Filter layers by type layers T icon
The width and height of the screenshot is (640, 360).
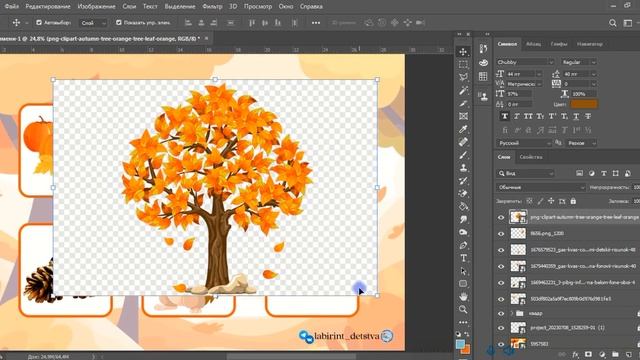[x=604, y=173]
